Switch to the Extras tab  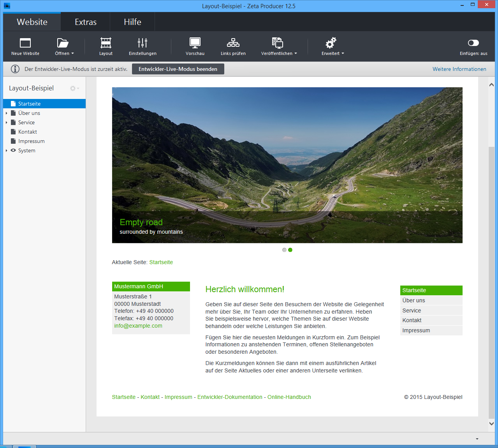point(86,22)
